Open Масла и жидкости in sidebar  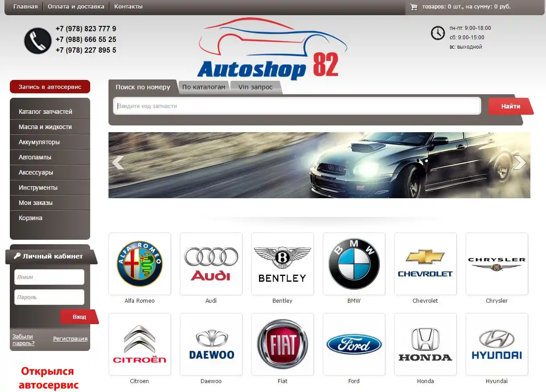click(45, 127)
